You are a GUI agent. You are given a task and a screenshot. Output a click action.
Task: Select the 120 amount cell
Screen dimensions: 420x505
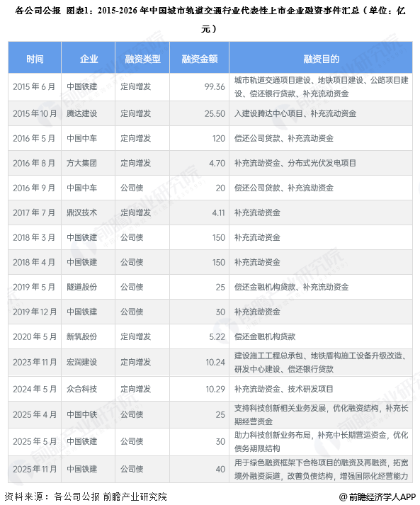tap(199, 138)
